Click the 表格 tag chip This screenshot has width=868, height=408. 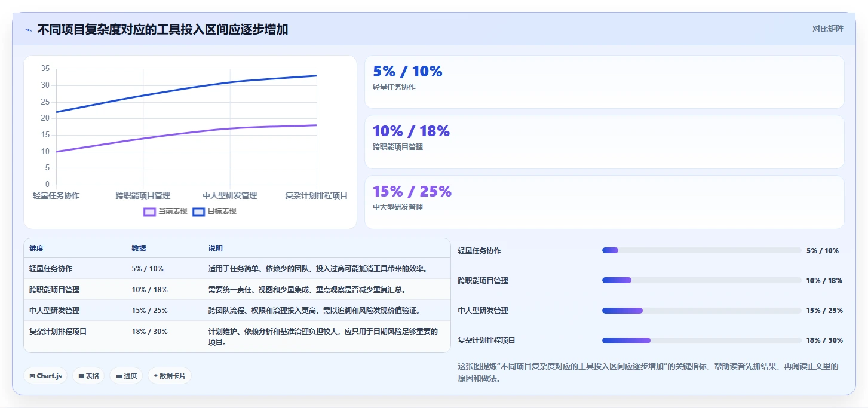[88, 376]
